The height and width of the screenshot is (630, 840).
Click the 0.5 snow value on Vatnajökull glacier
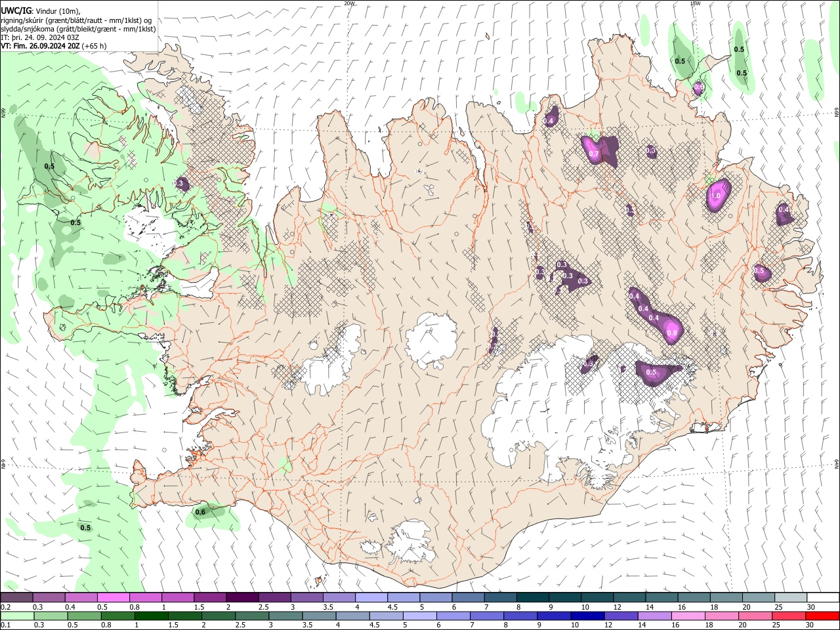click(x=652, y=372)
